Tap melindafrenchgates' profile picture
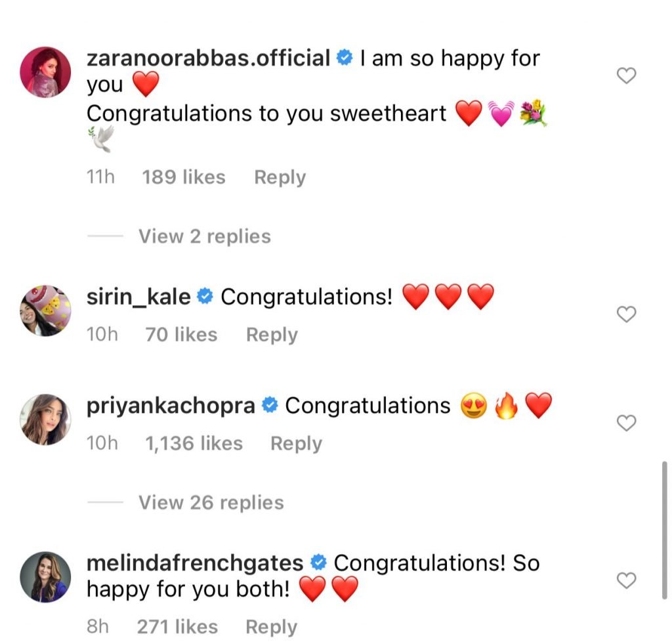The image size is (672, 644). 46,576
